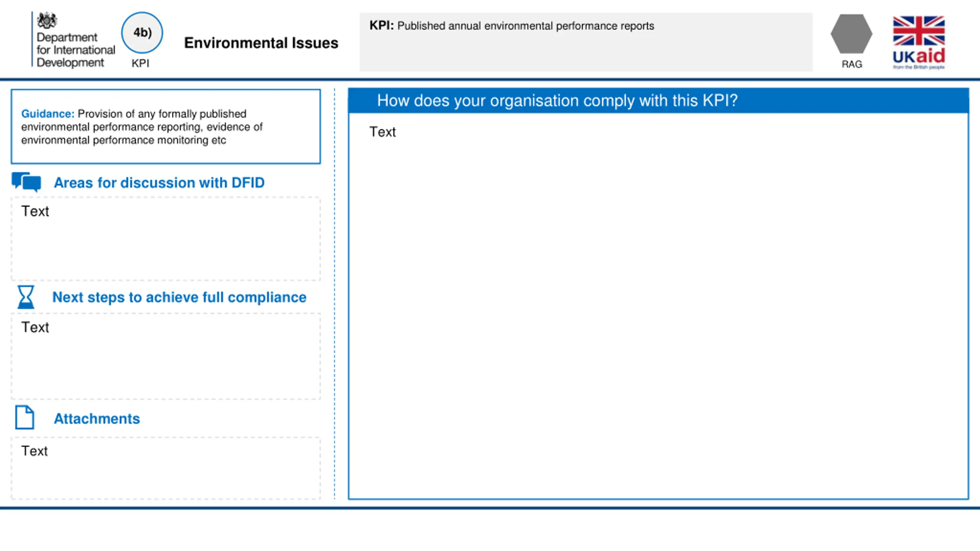The height and width of the screenshot is (551, 980).
Task: Click the KPI published annual reports description
Action: (512, 26)
